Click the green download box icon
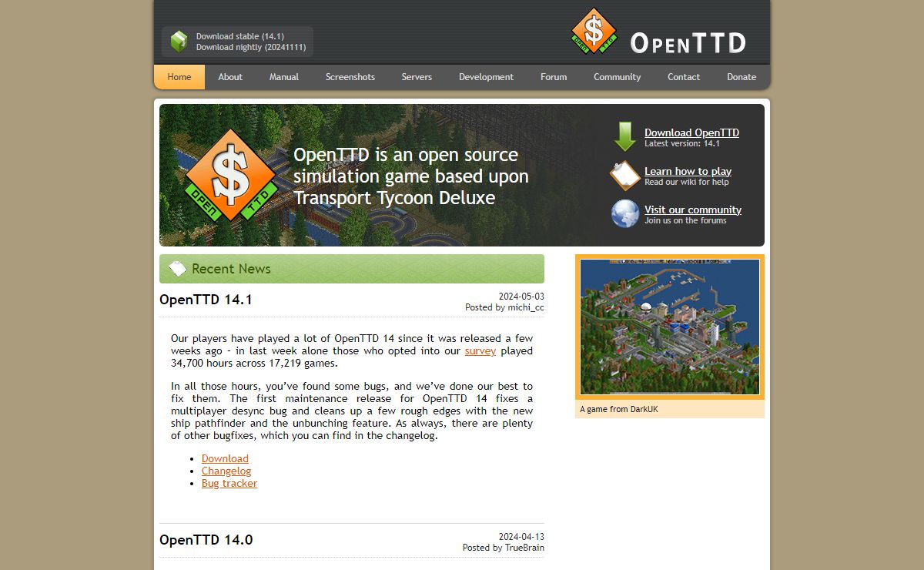The width and height of the screenshot is (924, 570). [x=179, y=42]
